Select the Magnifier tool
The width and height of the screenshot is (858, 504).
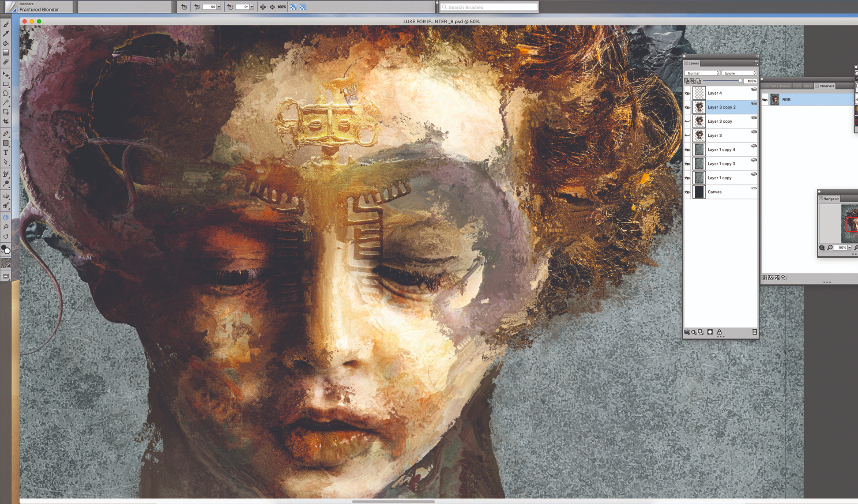pos(6,227)
